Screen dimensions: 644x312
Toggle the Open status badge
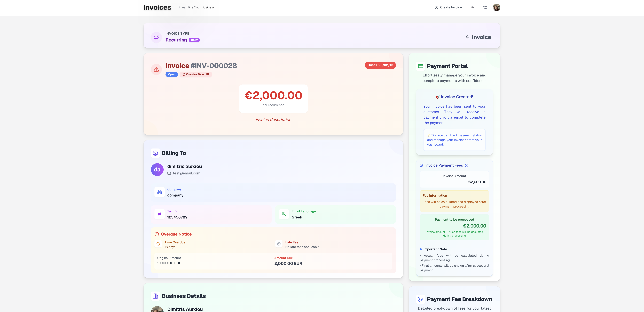(x=171, y=74)
